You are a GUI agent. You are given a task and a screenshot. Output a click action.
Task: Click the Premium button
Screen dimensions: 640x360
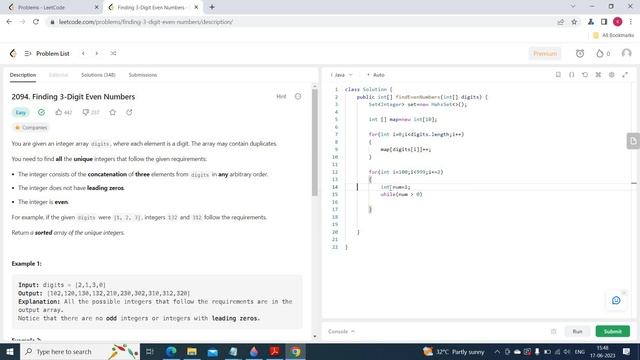click(x=545, y=53)
